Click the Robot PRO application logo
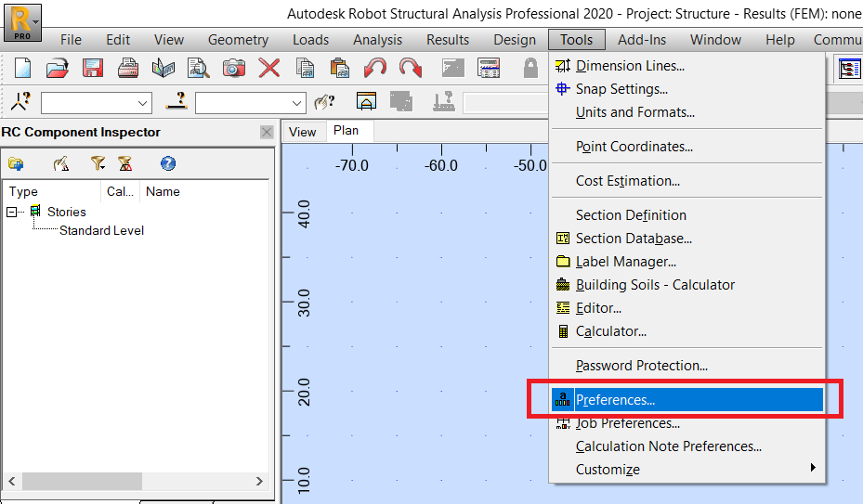 click(x=22, y=23)
